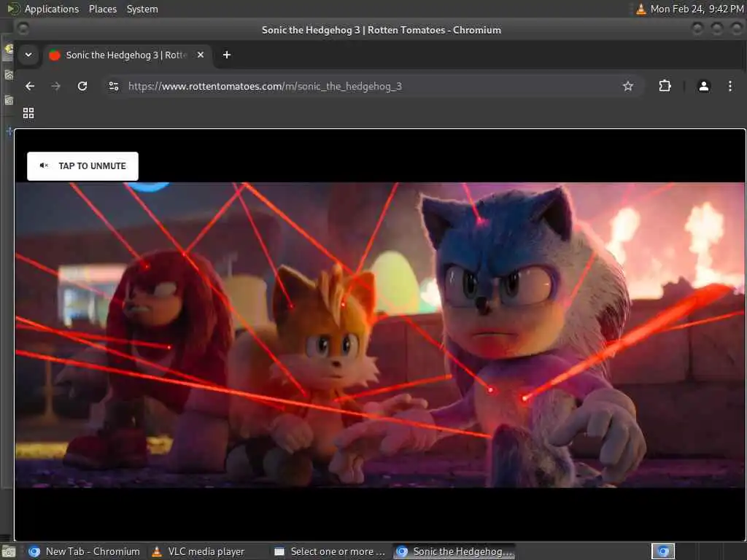
Task: Open the Applications menu
Action: [52, 9]
